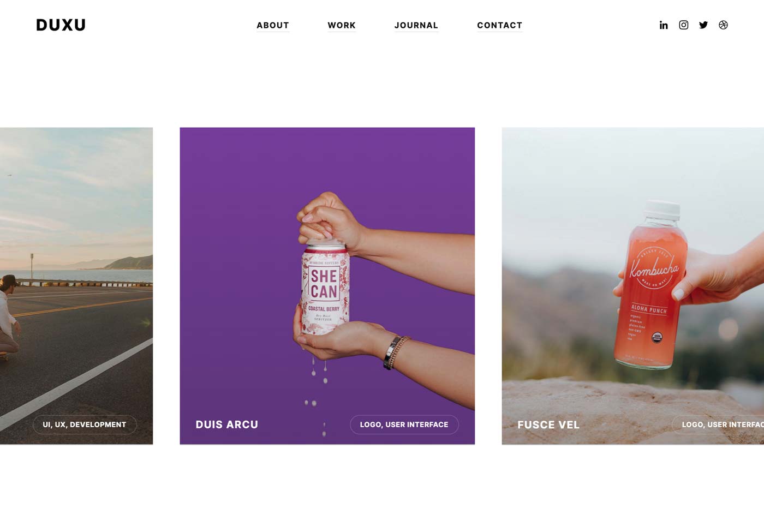The image size is (764, 532).
Task: Open the skateboarder road project image
Action: coord(76,286)
